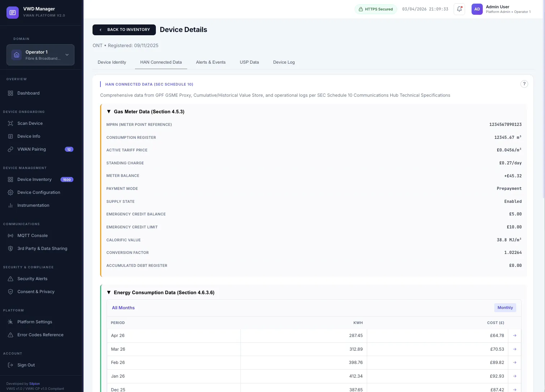This screenshot has width=545, height=392.
Task: Open VWAN Pairing
Action: point(32,149)
